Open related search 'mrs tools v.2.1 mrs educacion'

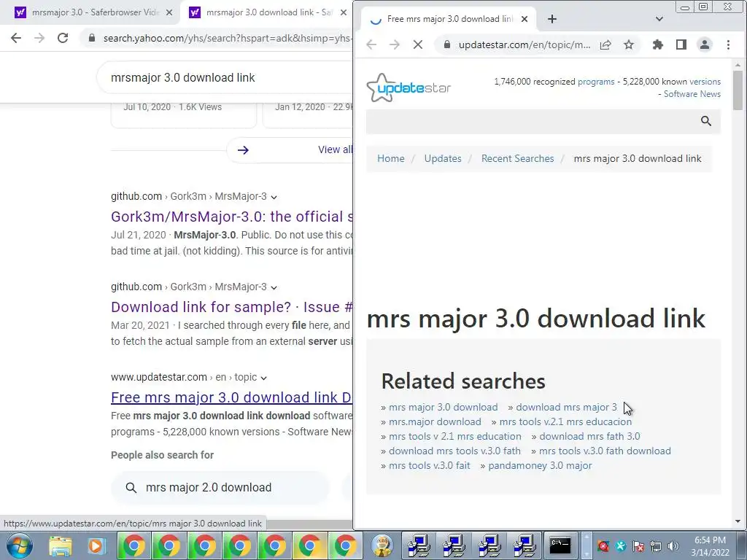[x=565, y=422]
